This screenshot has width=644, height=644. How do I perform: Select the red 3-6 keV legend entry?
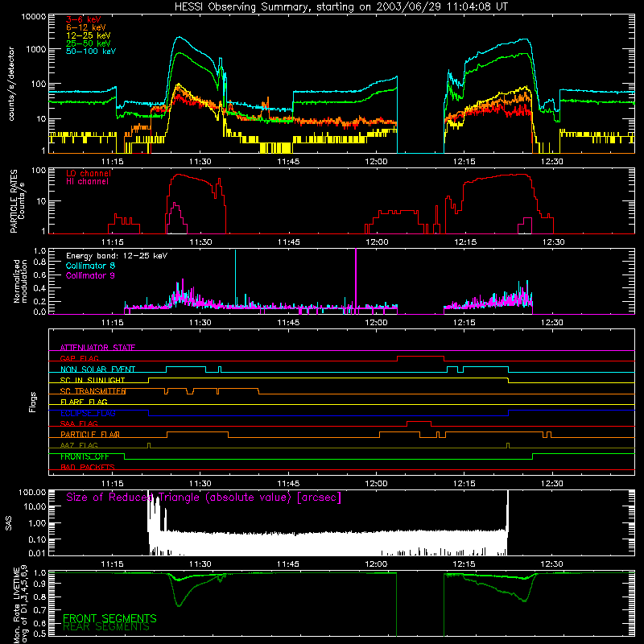[x=84, y=19]
